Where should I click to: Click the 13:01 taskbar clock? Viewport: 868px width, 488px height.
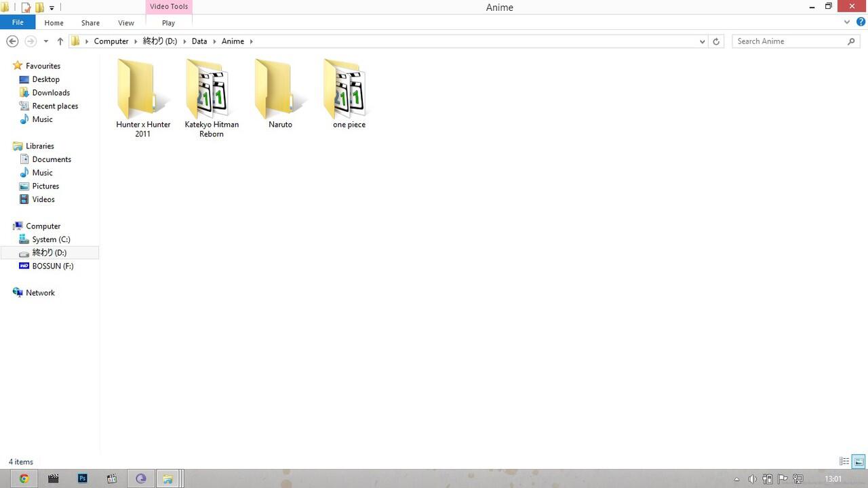pos(833,479)
